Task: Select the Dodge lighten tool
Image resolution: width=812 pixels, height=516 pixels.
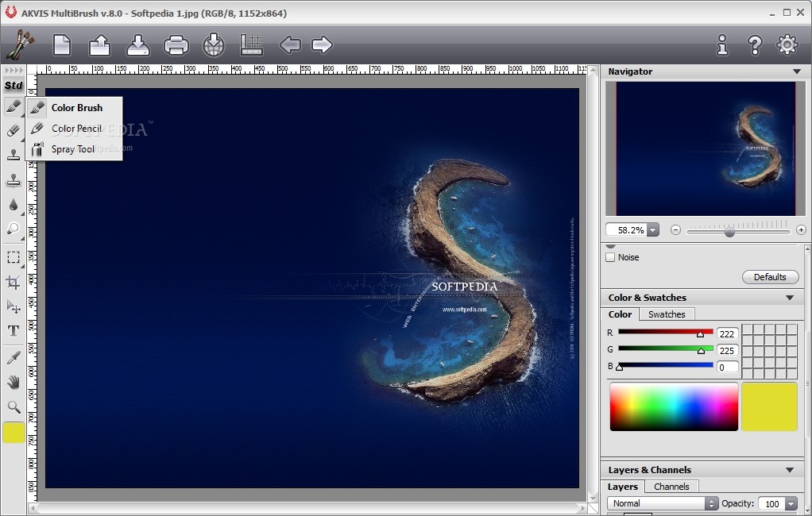Action: [x=14, y=229]
